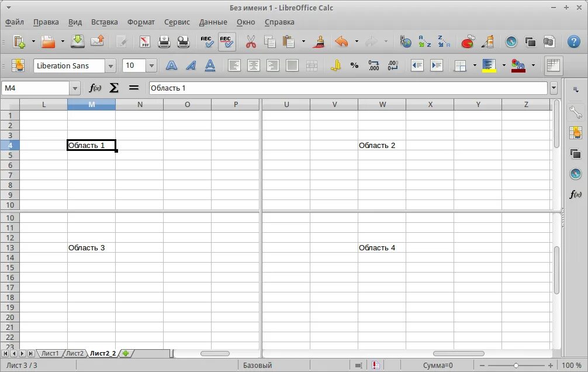Open LibreOffice help icon
The image size is (588, 372).
pyautogui.click(x=574, y=42)
